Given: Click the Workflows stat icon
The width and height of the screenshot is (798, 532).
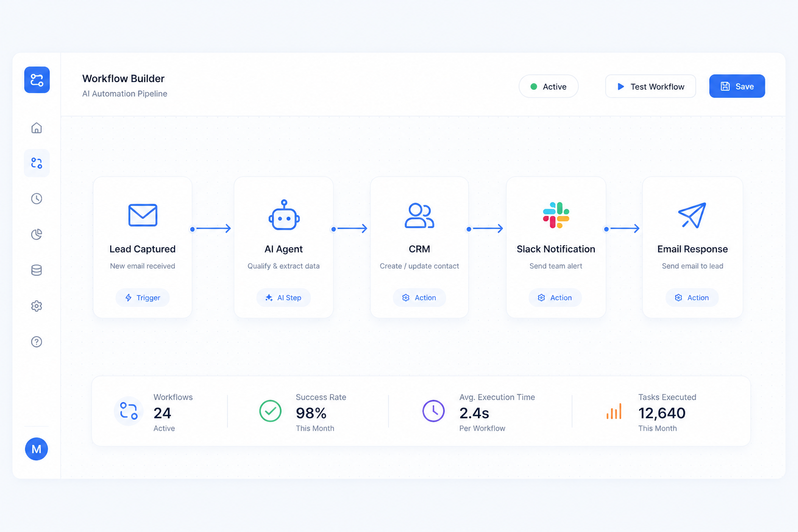Looking at the screenshot, I should 128,411.
